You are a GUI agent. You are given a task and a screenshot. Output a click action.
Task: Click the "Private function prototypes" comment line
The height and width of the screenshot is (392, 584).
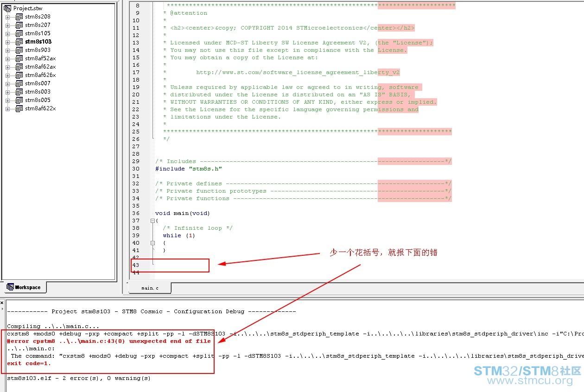click(303, 191)
